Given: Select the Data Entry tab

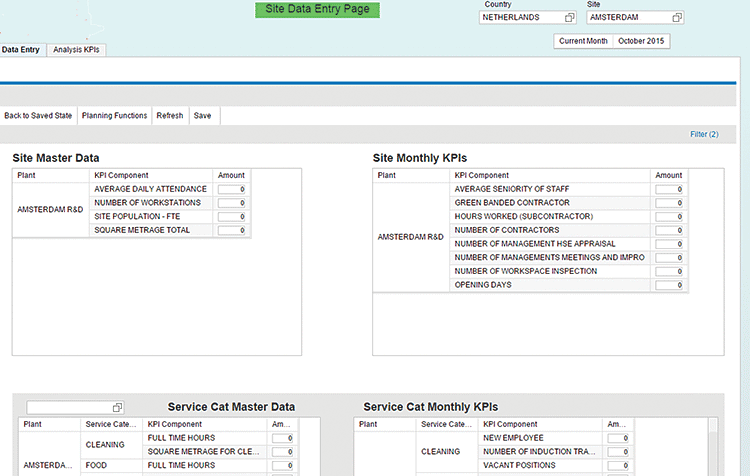Looking at the screenshot, I should tap(21, 49).
